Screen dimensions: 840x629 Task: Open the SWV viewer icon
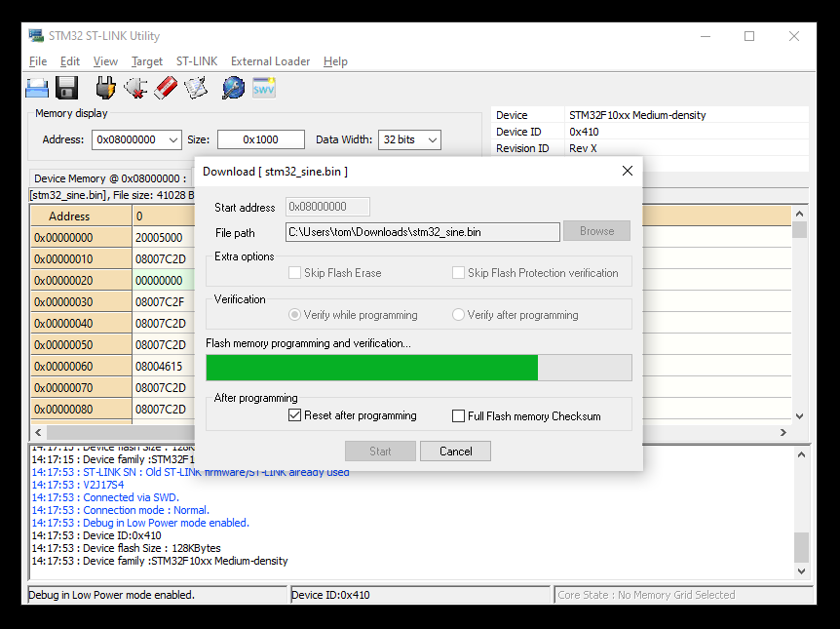[263, 88]
